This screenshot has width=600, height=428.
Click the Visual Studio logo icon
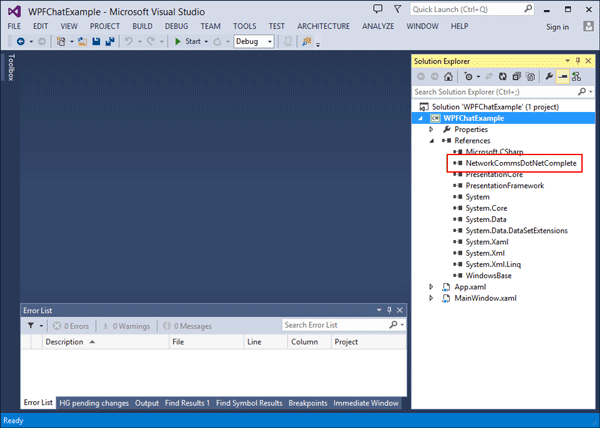tap(14, 11)
